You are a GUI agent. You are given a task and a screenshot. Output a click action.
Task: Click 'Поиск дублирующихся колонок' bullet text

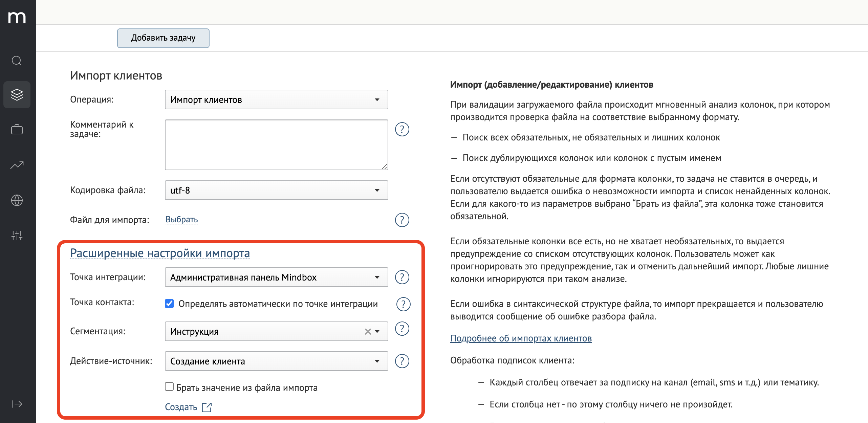(x=592, y=158)
